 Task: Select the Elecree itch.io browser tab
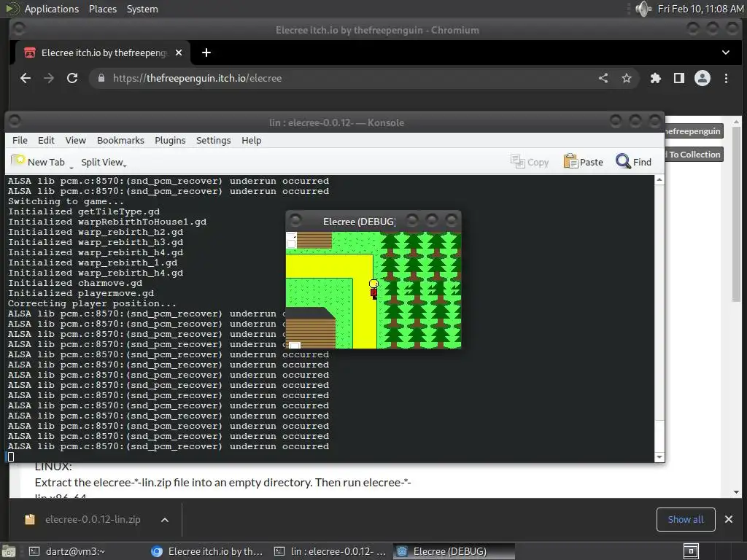coord(103,52)
